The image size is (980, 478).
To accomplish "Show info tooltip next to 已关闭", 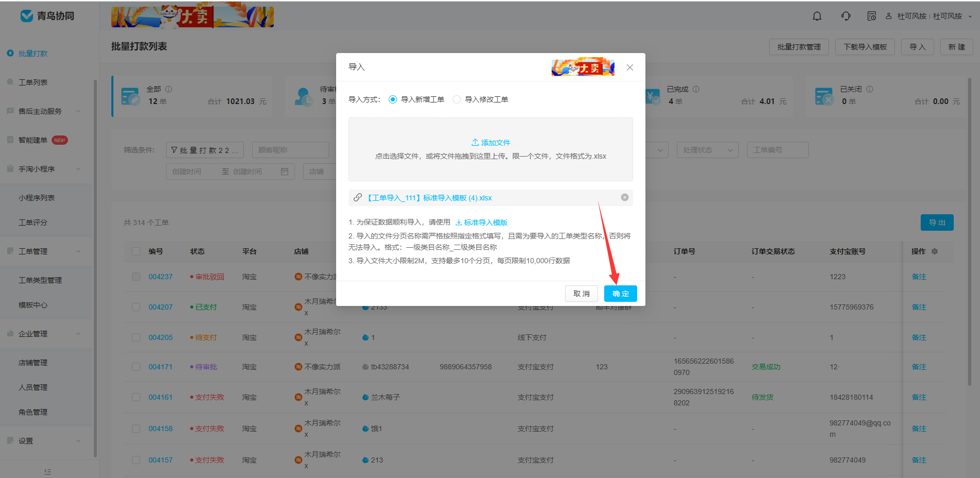I will pos(870,89).
